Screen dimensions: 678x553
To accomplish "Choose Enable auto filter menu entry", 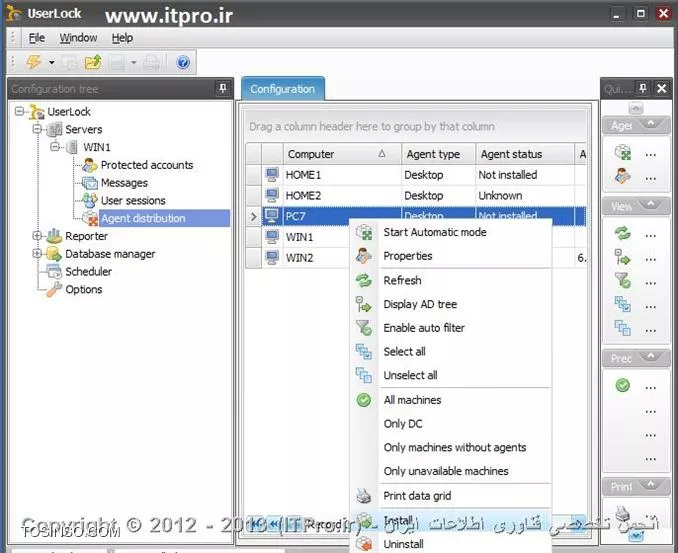I will [451, 328].
